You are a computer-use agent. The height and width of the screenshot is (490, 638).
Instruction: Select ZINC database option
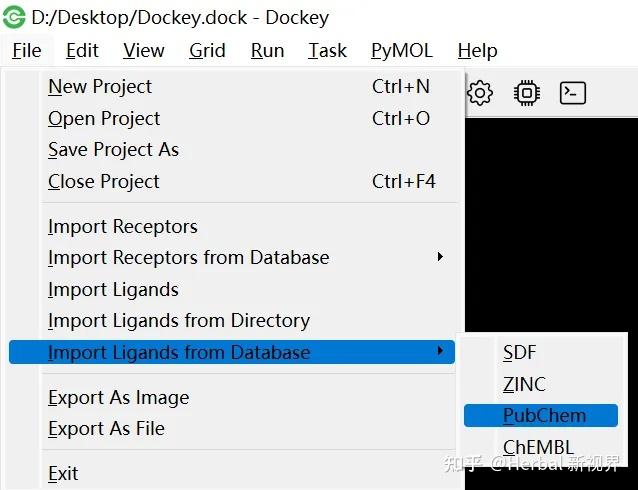click(x=524, y=384)
